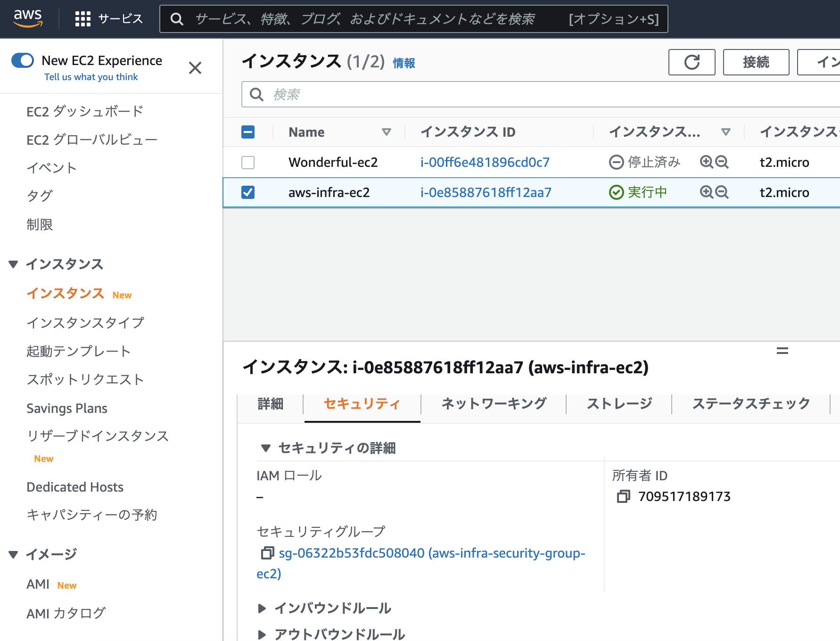The image size is (840, 641).
Task: Switch to the ネットワーキング tab
Action: pyautogui.click(x=493, y=403)
